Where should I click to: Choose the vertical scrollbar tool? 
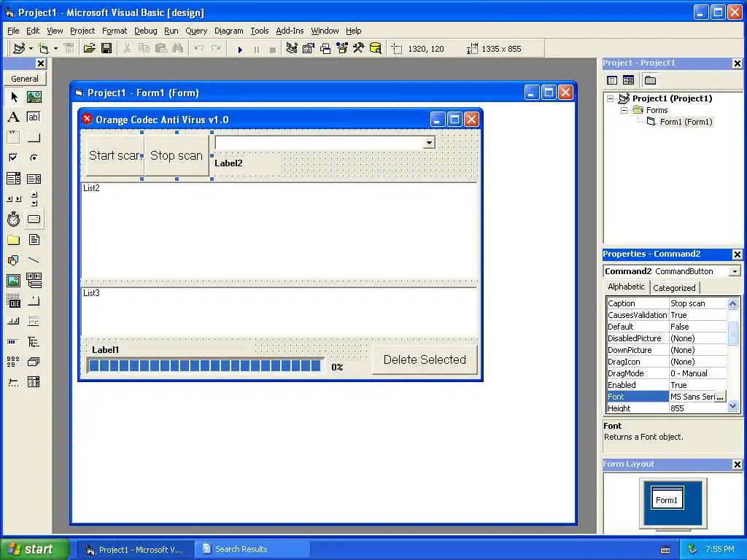[x=34, y=199]
